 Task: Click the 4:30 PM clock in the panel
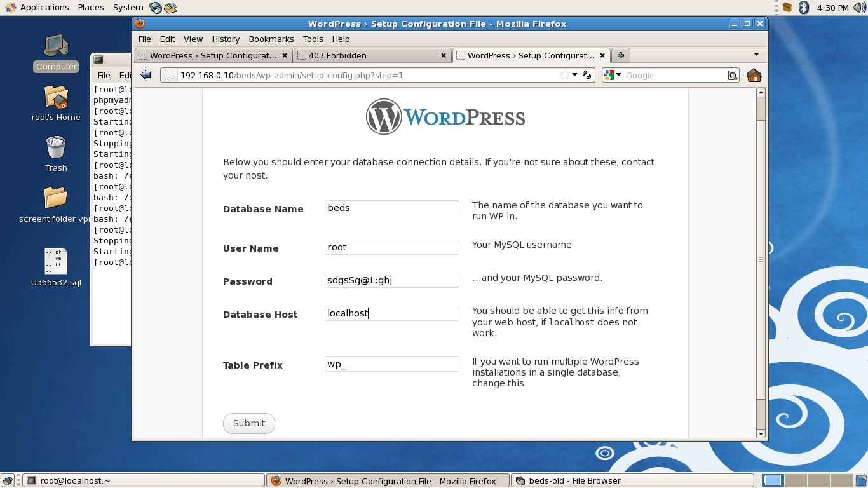point(832,8)
